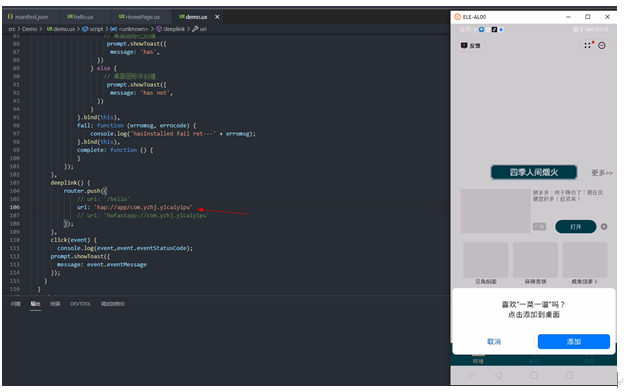
Task: Click the commented hwfastapp uri line
Action: click(x=143, y=215)
